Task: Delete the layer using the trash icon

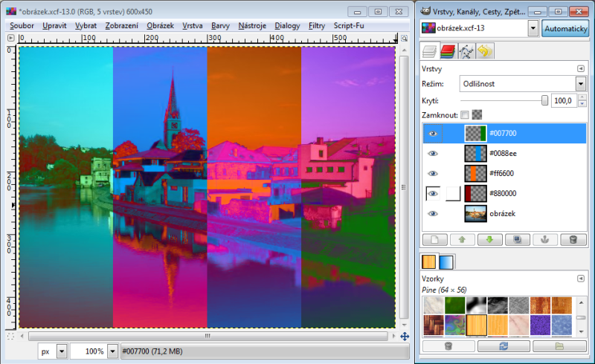Action: click(x=573, y=240)
